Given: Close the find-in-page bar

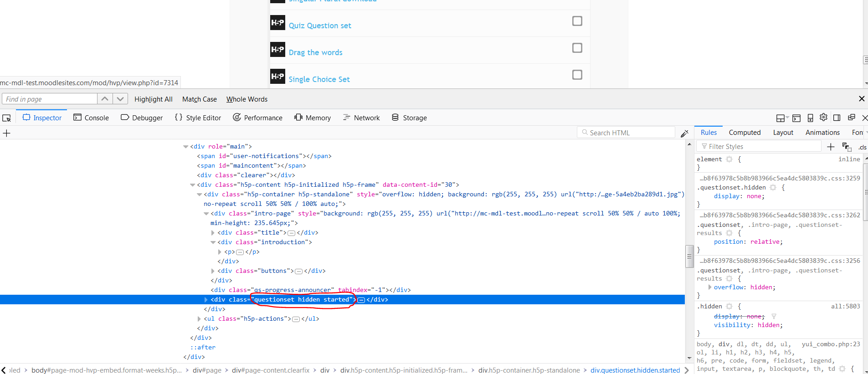Looking at the screenshot, I should [862, 99].
